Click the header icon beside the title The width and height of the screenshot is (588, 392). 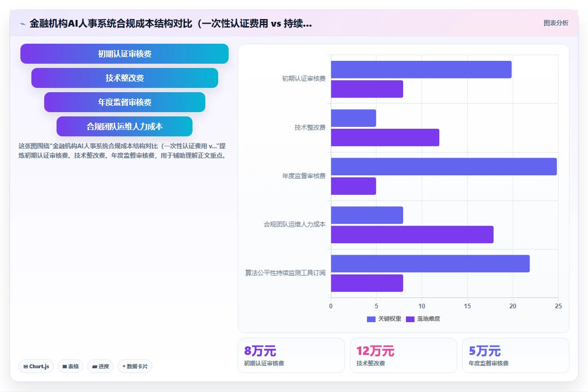point(22,23)
